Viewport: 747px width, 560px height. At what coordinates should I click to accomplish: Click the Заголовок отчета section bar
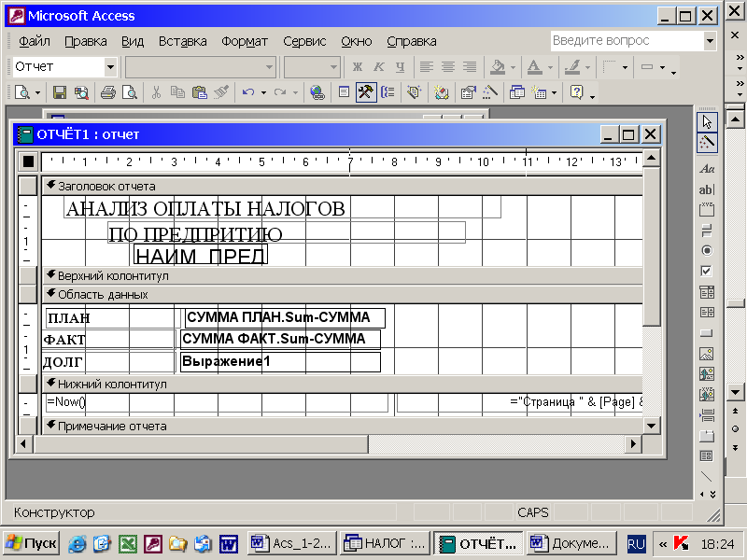click(x=342, y=186)
